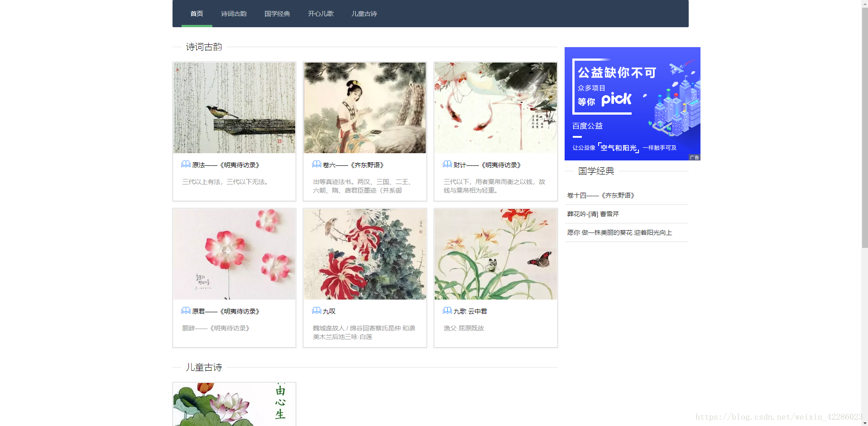Click book icon beside 九叹
Screen dimensions: 868x426
317,310
